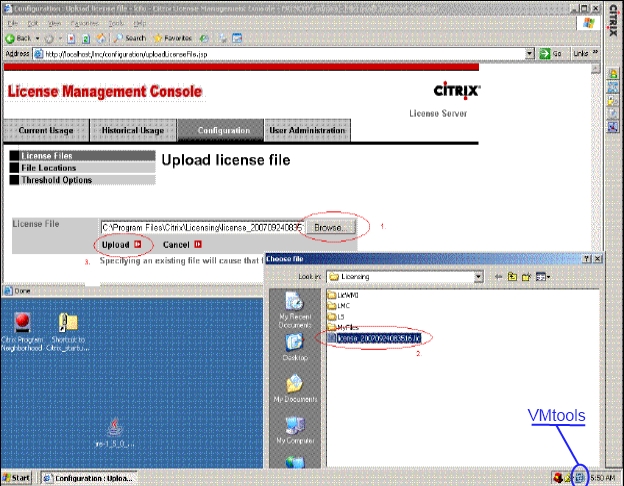The image size is (624, 486).
Task: Click into the License File path field
Action: point(203,228)
